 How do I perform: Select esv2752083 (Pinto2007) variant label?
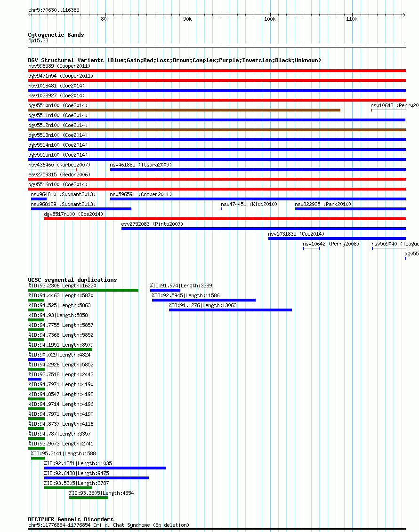point(152,224)
